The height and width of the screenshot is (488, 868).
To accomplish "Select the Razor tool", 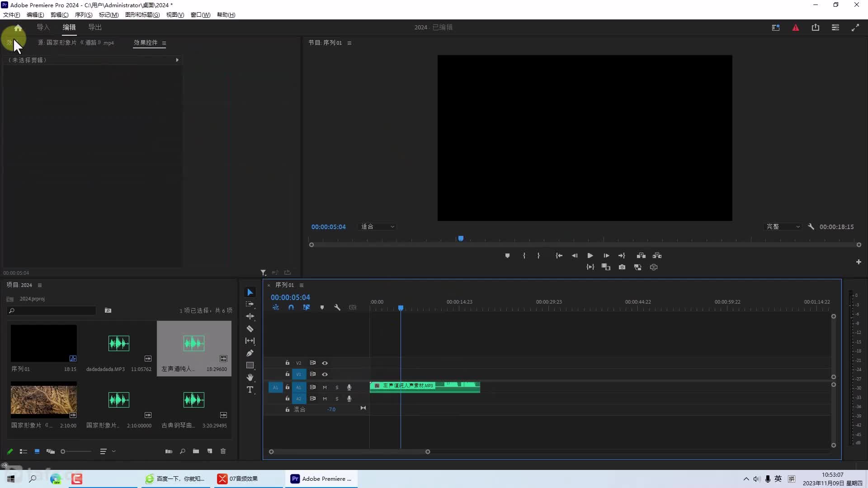I will tap(250, 328).
